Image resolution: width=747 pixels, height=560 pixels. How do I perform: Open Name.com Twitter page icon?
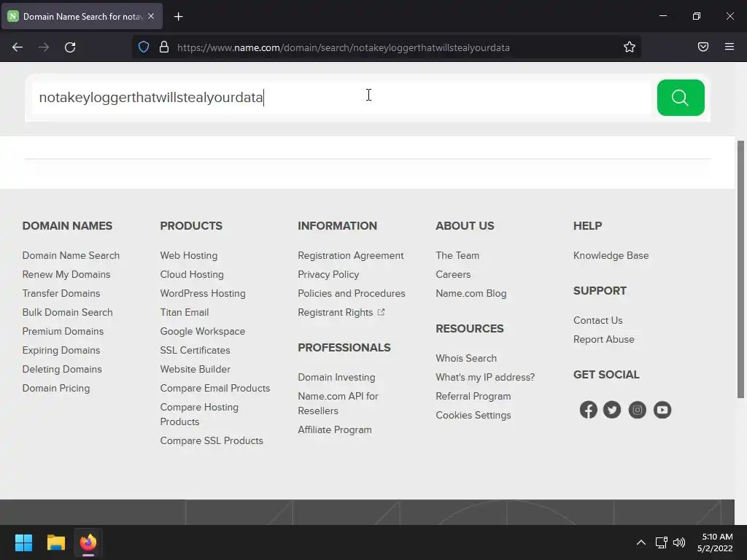click(612, 410)
